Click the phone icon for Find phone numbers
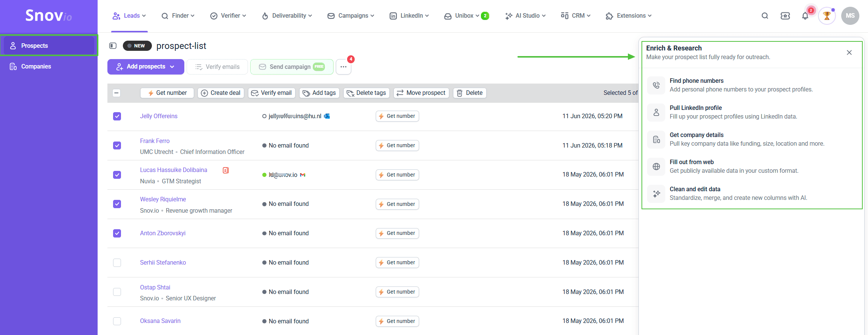Screen dimensions: 868x335 pyautogui.click(x=656, y=85)
